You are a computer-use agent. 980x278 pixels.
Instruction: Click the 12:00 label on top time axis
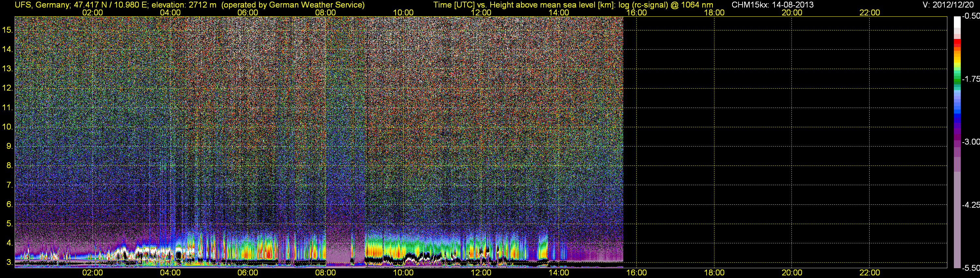pyautogui.click(x=481, y=12)
